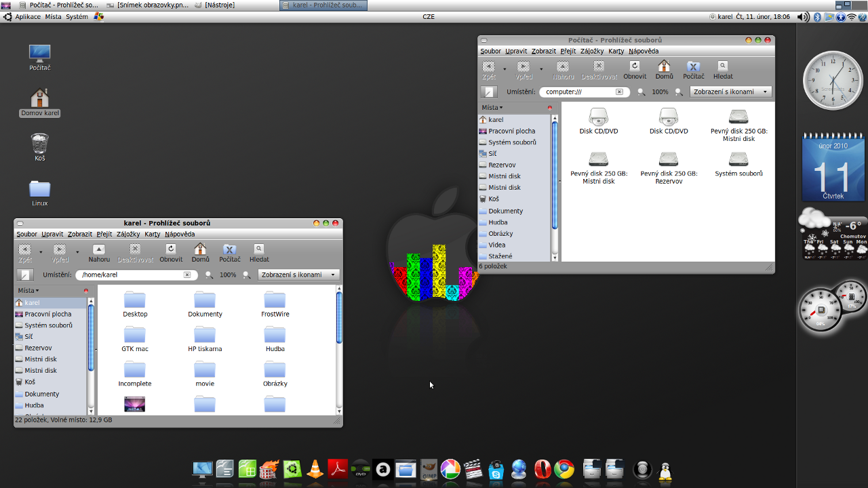
Task: Click Domů home icon in karel window
Action: tap(200, 249)
